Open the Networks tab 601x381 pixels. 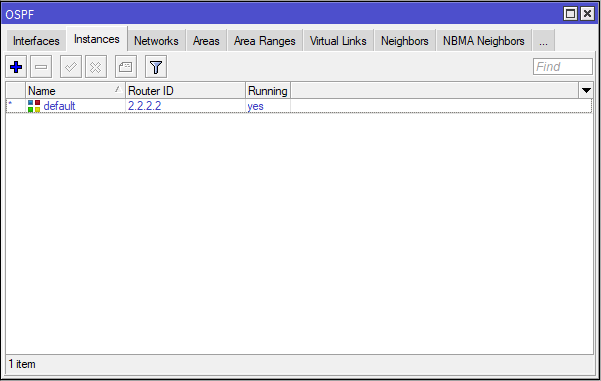[156, 41]
